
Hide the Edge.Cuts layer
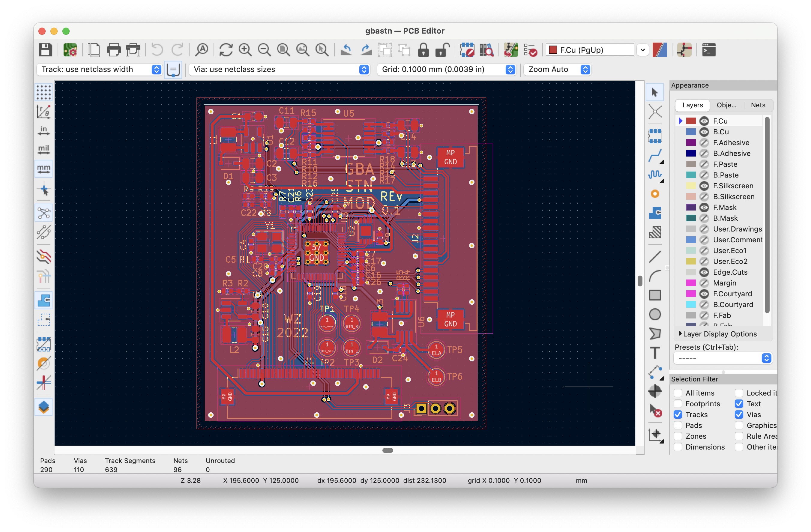tap(704, 272)
